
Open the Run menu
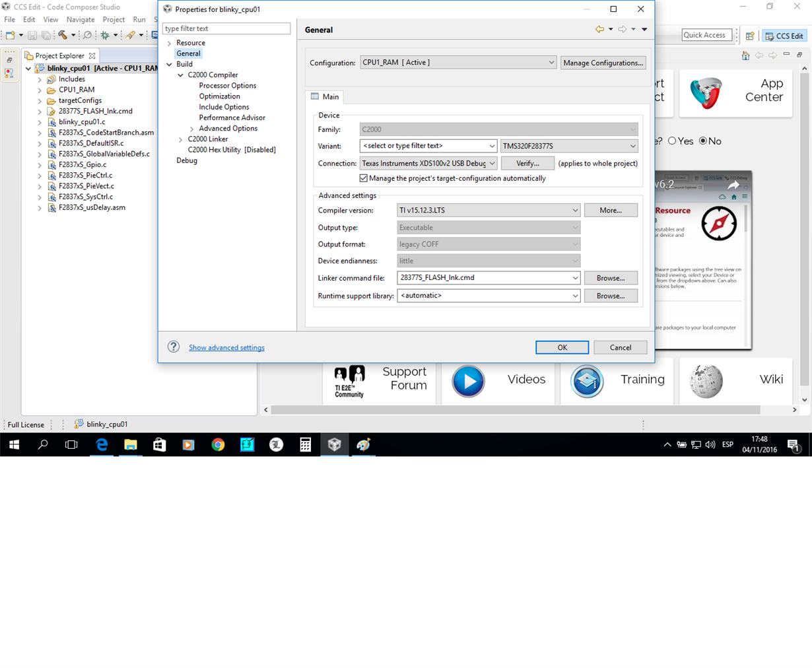(x=139, y=20)
